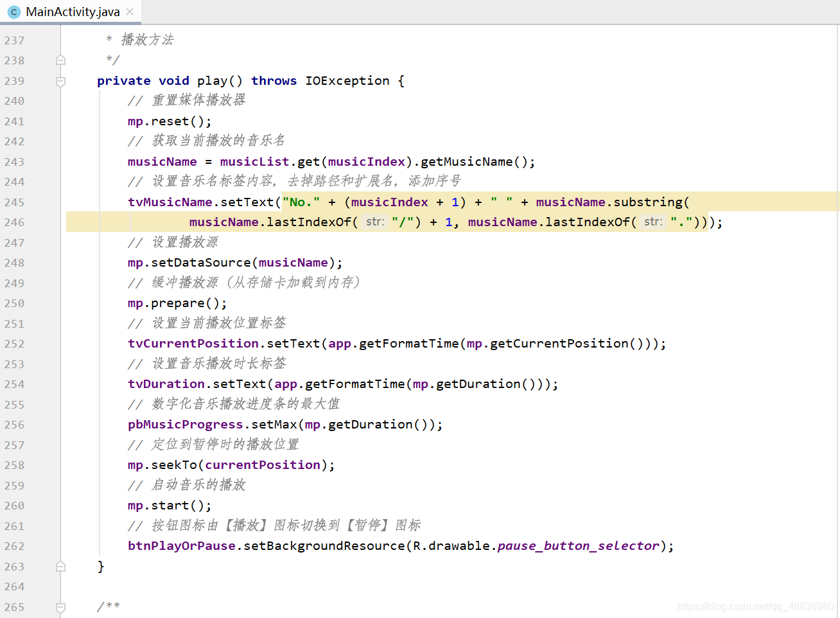840x618 pixels.
Task: Click the "No." string literal
Action: click(301, 202)
